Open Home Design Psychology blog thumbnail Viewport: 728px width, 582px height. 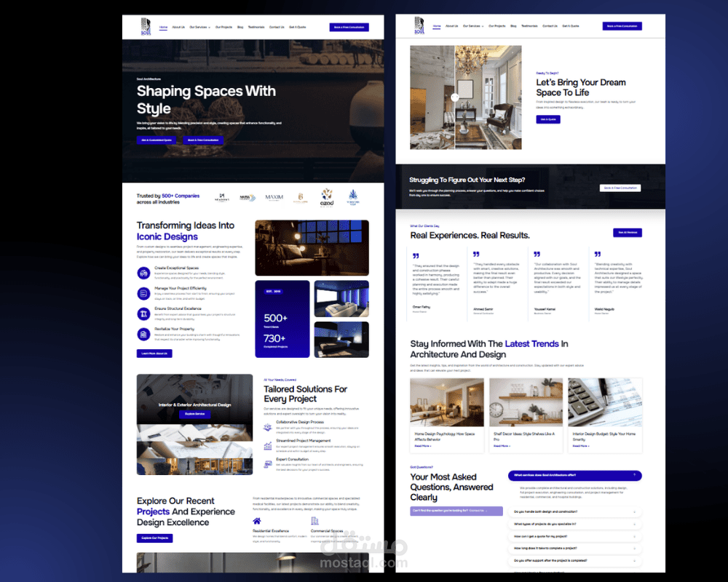447,402
